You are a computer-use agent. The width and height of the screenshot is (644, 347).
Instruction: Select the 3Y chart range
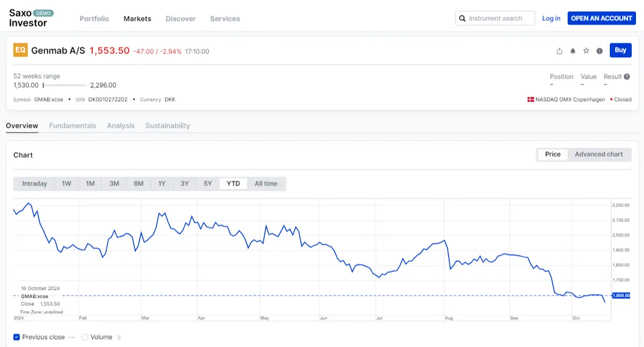[x=185, y=183]
